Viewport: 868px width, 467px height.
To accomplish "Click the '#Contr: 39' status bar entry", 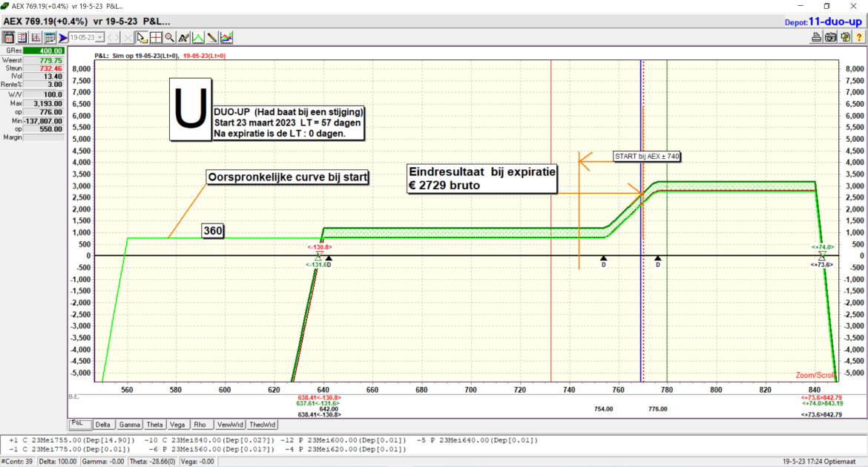I will pos(17,462).
